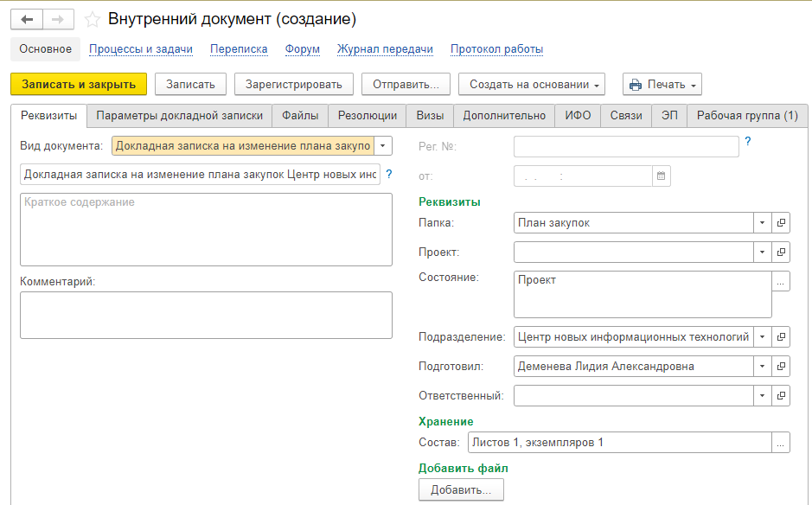Click into the Краткое содержание text area
812x505 pixels.
point(206,229)
